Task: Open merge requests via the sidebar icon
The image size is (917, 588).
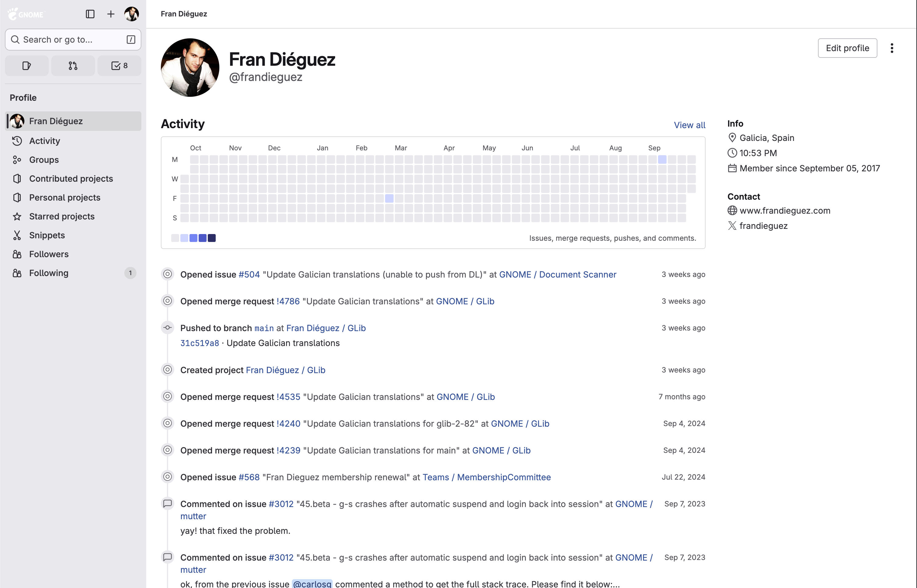Action: (73, 65)
